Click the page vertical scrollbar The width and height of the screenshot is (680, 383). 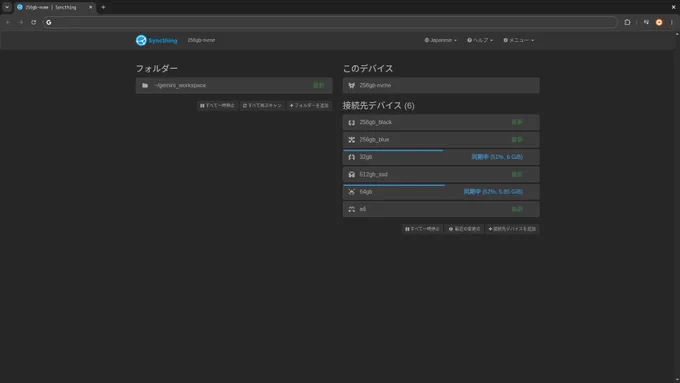[677, 206]
